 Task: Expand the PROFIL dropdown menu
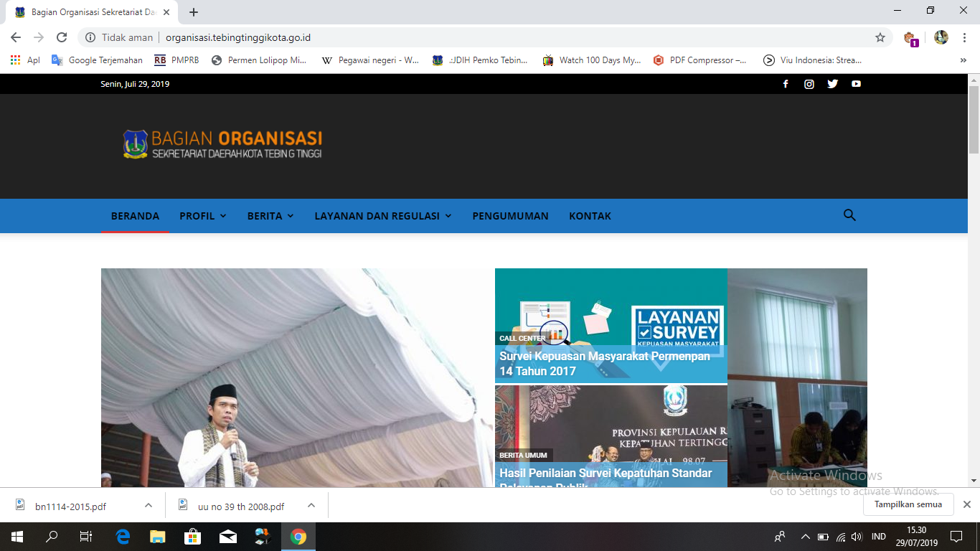203,216
